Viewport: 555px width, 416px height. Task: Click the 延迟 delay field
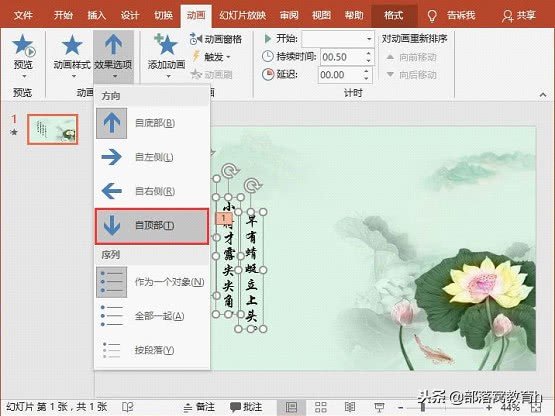tap(341, 75)
